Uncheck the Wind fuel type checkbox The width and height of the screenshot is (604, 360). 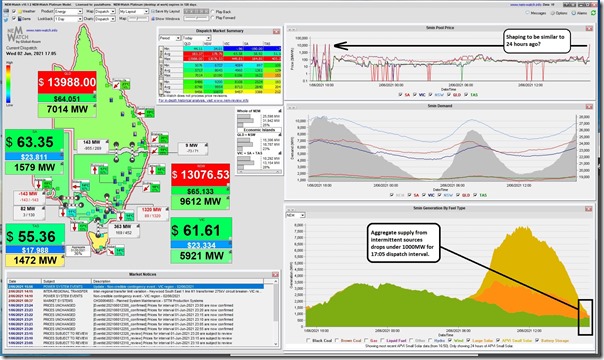tap(450, 340)
